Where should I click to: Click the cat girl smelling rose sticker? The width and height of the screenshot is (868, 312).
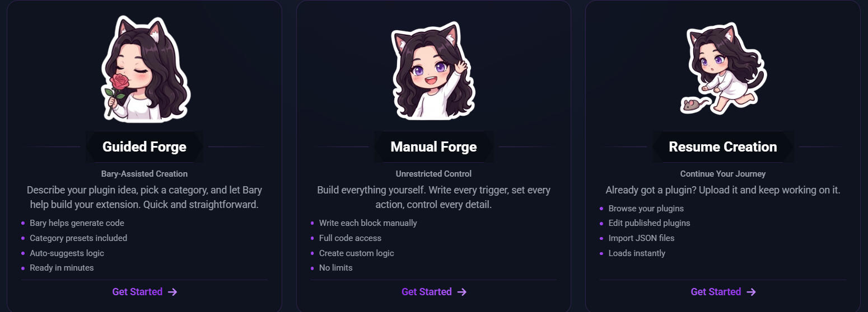point(145,69)
